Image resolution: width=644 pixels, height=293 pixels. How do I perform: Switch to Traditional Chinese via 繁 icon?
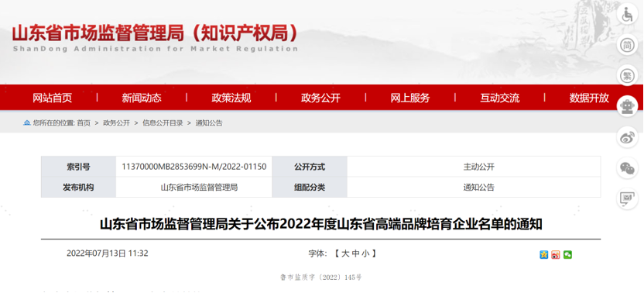627,76
